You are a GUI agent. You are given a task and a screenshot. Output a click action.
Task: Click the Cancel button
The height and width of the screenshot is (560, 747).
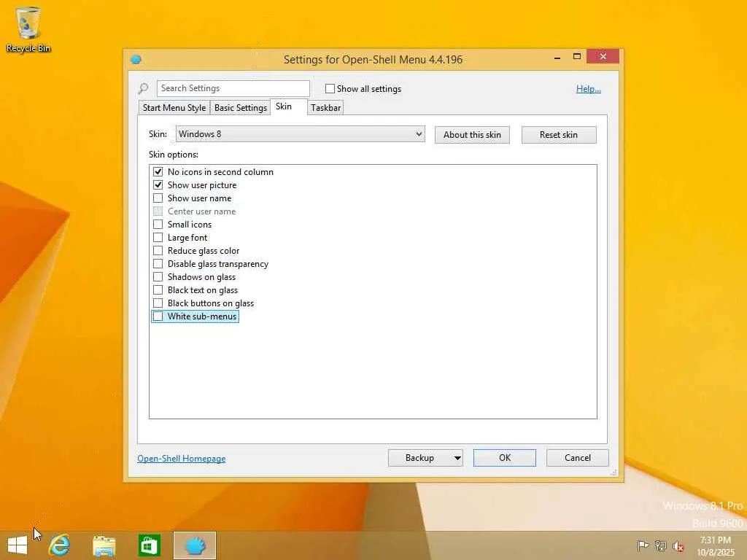pyautogui.click(x=578, y=458)
